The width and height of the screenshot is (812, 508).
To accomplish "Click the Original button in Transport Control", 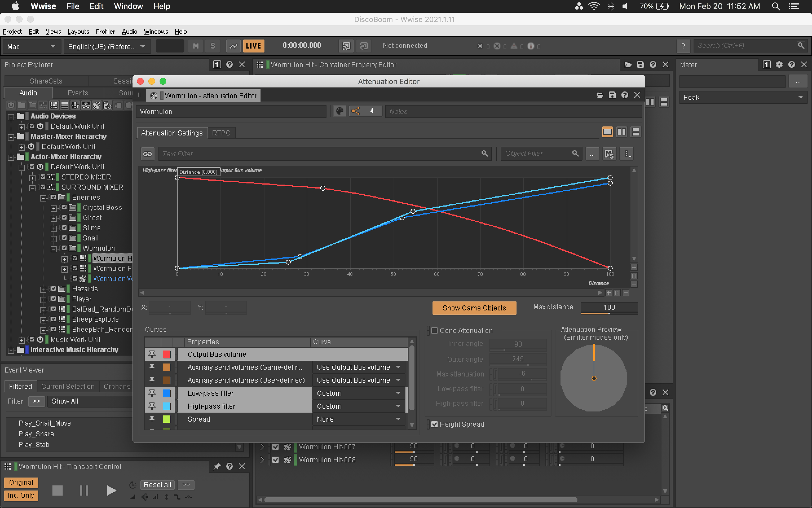I will (x=21, y=483).
